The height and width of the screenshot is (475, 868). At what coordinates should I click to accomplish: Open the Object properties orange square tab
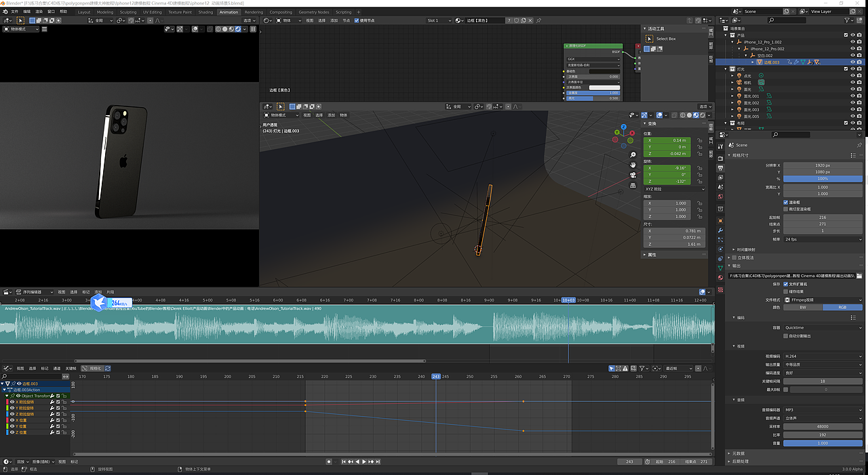(x=720, y=220)
